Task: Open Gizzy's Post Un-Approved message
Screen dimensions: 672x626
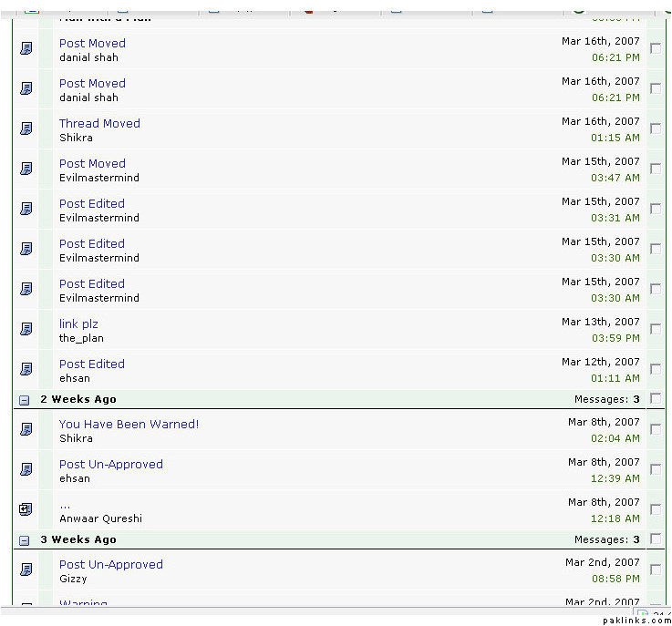Action: (110, 564)
